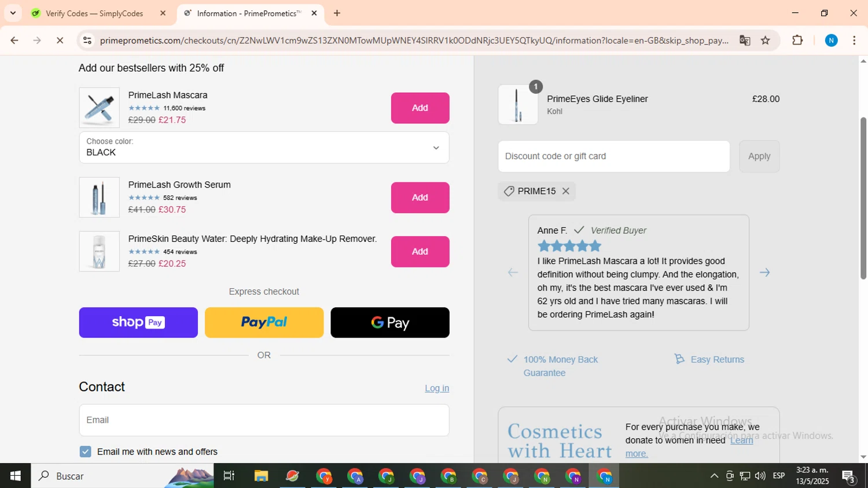Viewport: 868px width, 488px height.
Task: Open the browser Extensions puzzle icon
Action: [797, 41]
